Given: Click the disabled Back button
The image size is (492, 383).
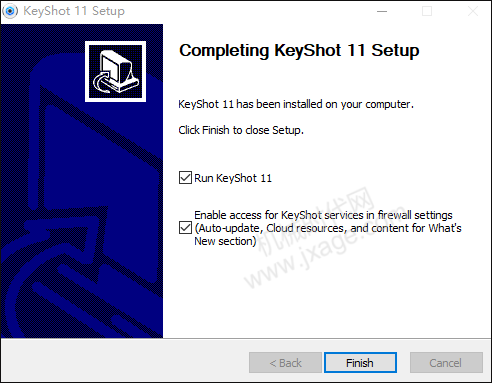Looking at the screenshot, I should point(285,362).
